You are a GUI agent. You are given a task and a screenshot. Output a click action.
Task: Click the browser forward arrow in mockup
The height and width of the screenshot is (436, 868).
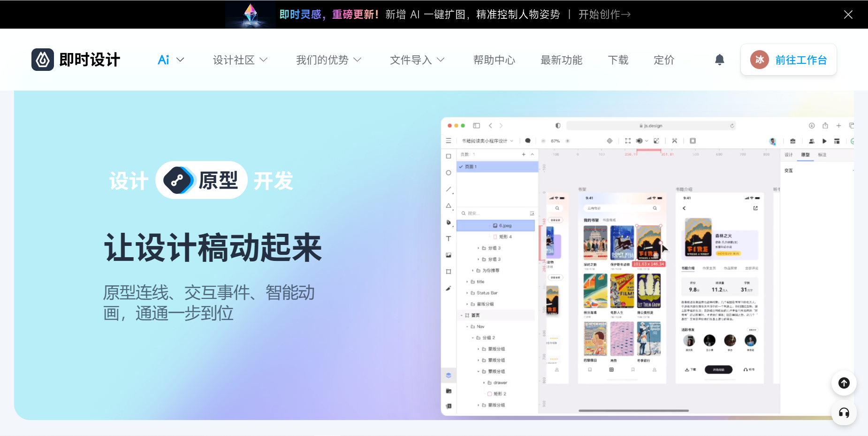coord(501,126)
